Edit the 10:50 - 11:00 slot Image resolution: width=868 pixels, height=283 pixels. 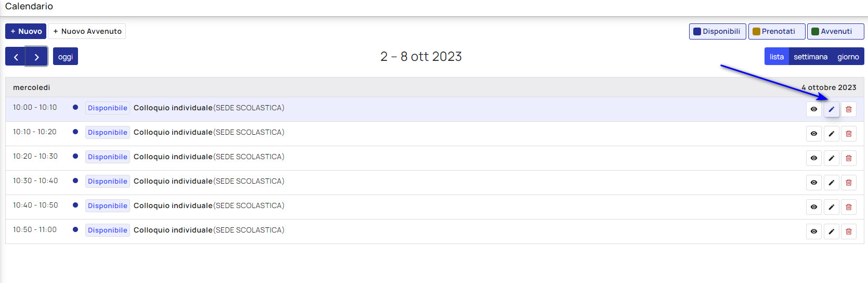831,231
